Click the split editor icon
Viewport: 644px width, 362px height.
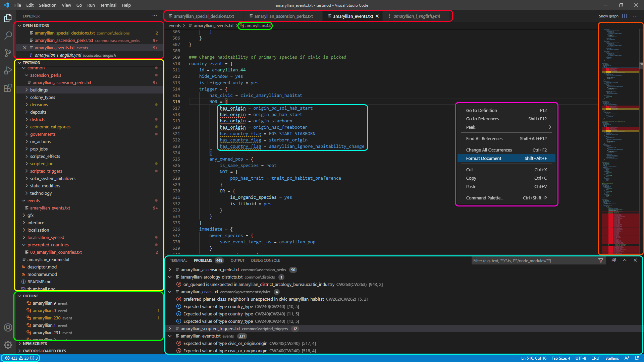tap(625, 16)
